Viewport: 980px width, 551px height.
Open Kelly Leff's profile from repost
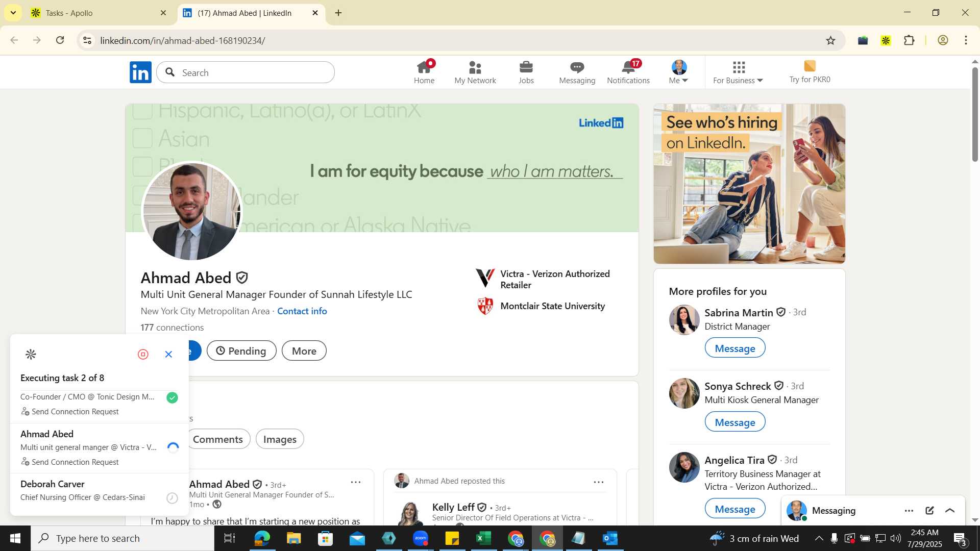pyautogui.click(x=454, y=507)
